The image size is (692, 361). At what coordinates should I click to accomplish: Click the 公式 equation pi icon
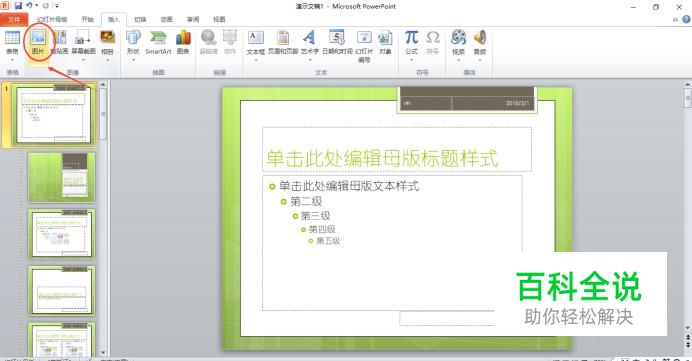coord(411,38)
